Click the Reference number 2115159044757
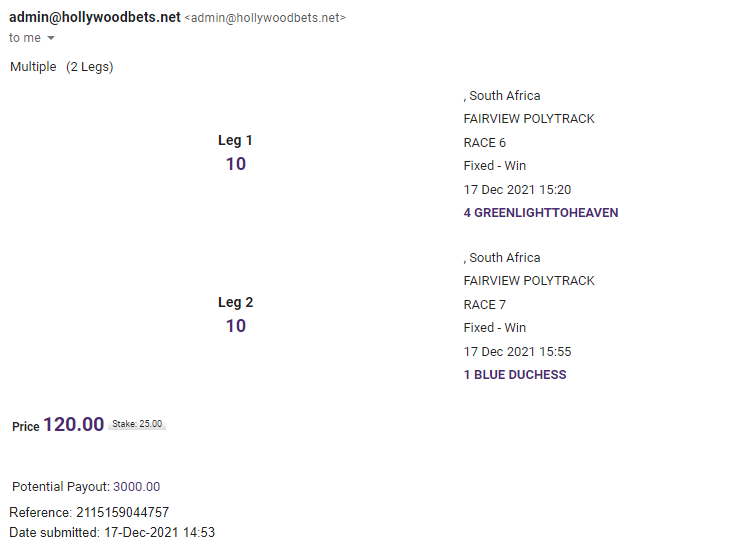This screenshot has height=546, width=746. pyautogui.click(x=122, y=512)
